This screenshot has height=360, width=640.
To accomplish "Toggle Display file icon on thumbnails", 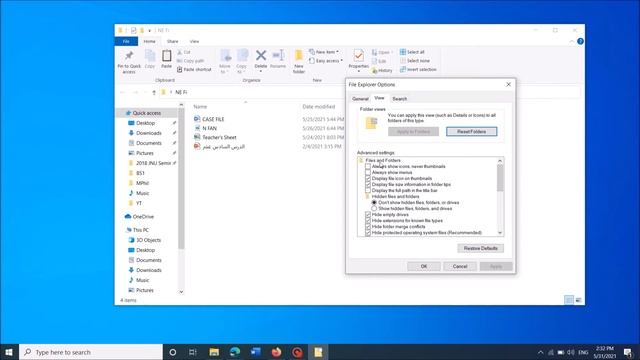I will pyautogui.click(x=368, y=178).
